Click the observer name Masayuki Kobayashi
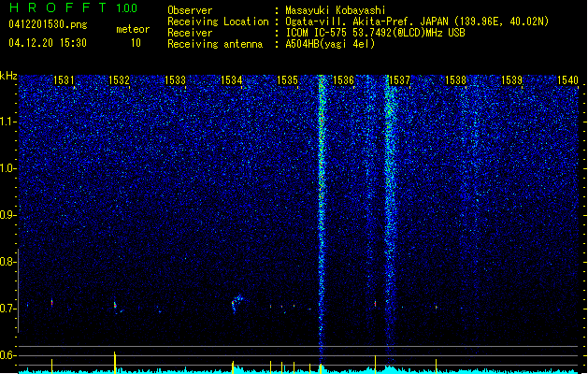 pyautogui.click(x=336, y=10)
